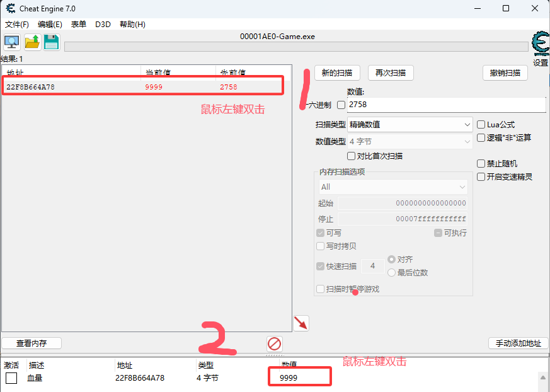
Task: Open the 扫描类型 dropdown
Action: (410, 125)
